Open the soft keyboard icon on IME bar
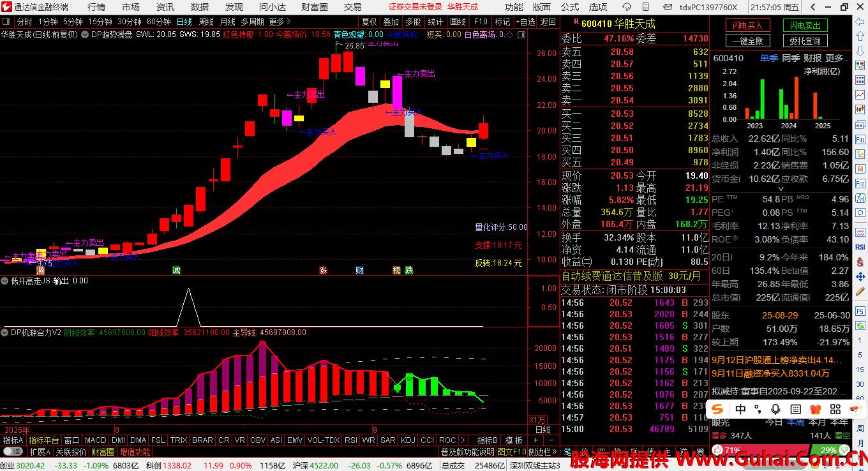 795,409
